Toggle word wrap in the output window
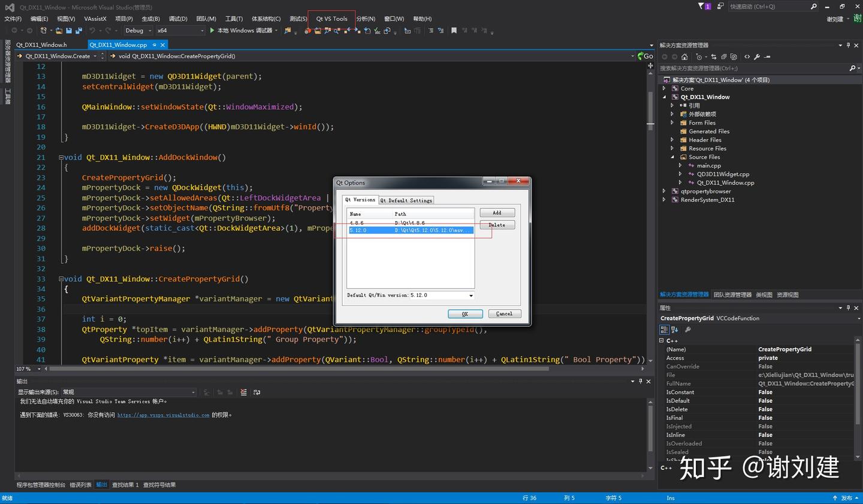The width and height of the screenshot is (863, 504). coord(257,392)
